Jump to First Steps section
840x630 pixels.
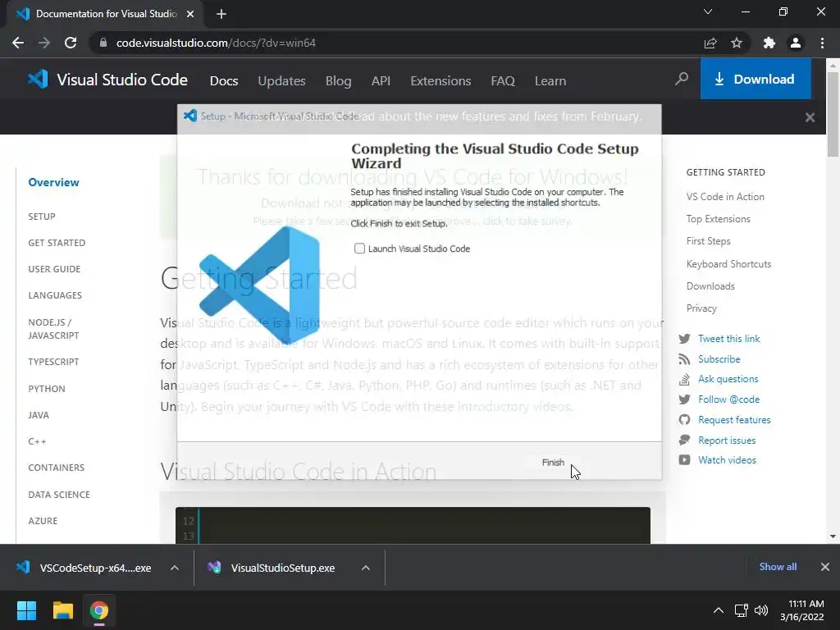tap(708, 241)
